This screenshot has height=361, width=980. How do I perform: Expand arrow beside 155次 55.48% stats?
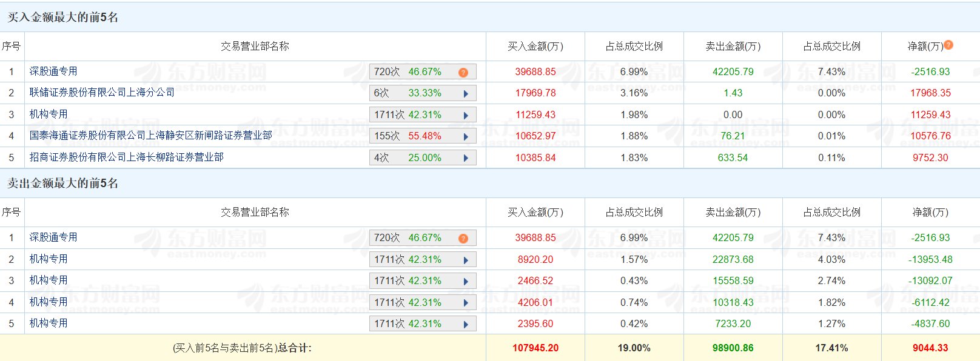pos(466,137)
